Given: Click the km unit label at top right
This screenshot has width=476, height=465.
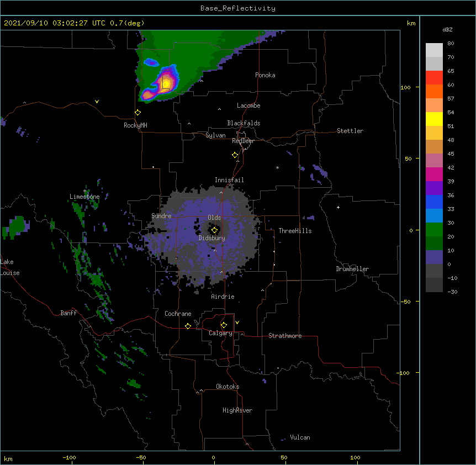Looking at the screenshot, I should (411, 23).
